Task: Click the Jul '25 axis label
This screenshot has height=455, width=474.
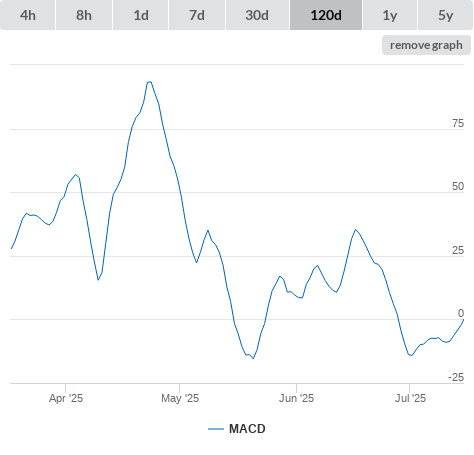Action: tap(410, 398)
